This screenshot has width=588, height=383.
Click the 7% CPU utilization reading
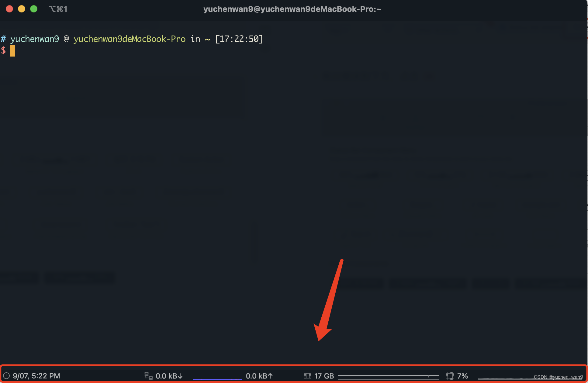462,376
